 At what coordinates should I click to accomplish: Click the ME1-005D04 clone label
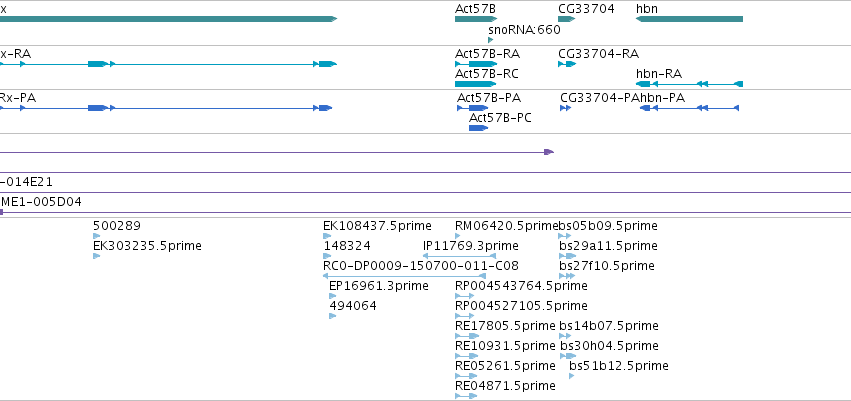click(x=41, y=202)
